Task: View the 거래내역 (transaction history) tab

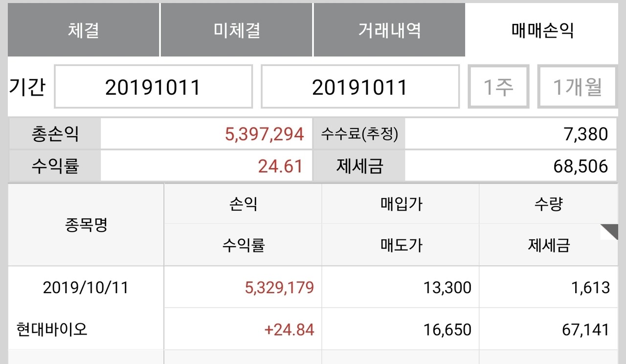Action: click(x=390, y=29)
